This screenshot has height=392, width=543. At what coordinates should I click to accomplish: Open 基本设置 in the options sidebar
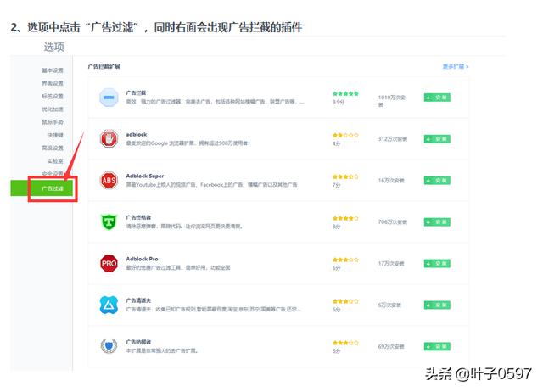point(53,70)
